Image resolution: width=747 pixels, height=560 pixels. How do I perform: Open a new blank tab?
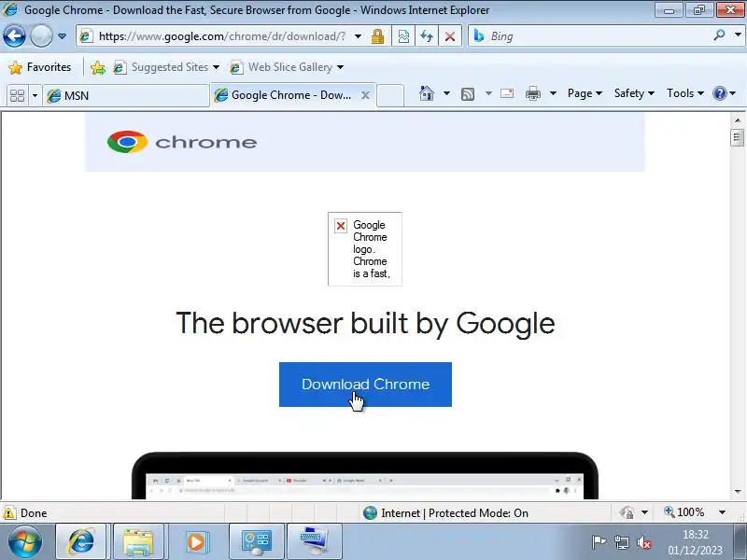[390, 96]
